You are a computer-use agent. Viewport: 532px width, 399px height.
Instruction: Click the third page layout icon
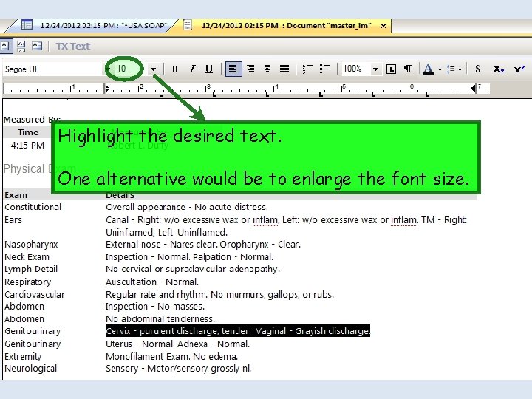[x=37, y=46]
